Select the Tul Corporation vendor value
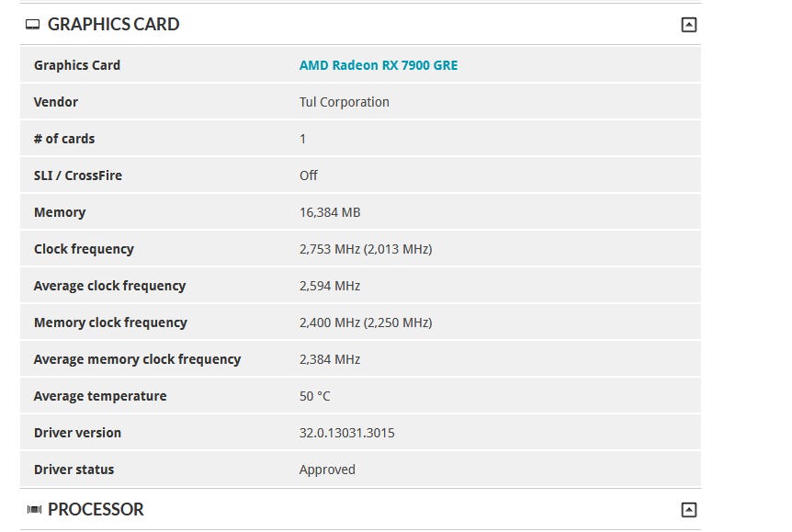792x532 pixels. [344, 102]
